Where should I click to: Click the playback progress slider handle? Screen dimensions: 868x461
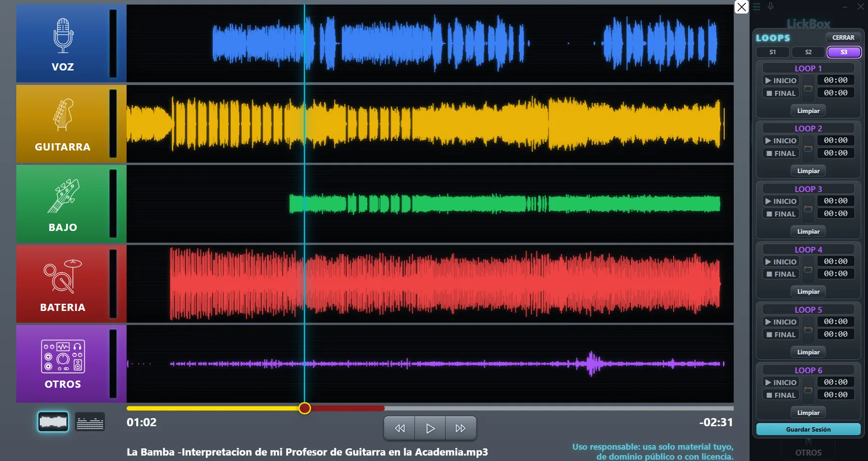(304, 408)
